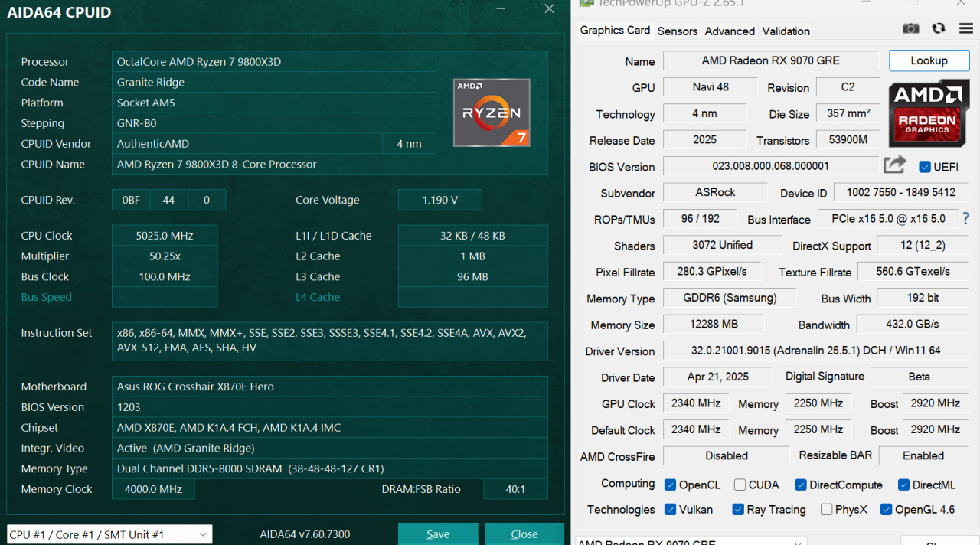
Task: Click the Texture Fillrate 560.6 GTexel/s value
Action: (912, 271)
